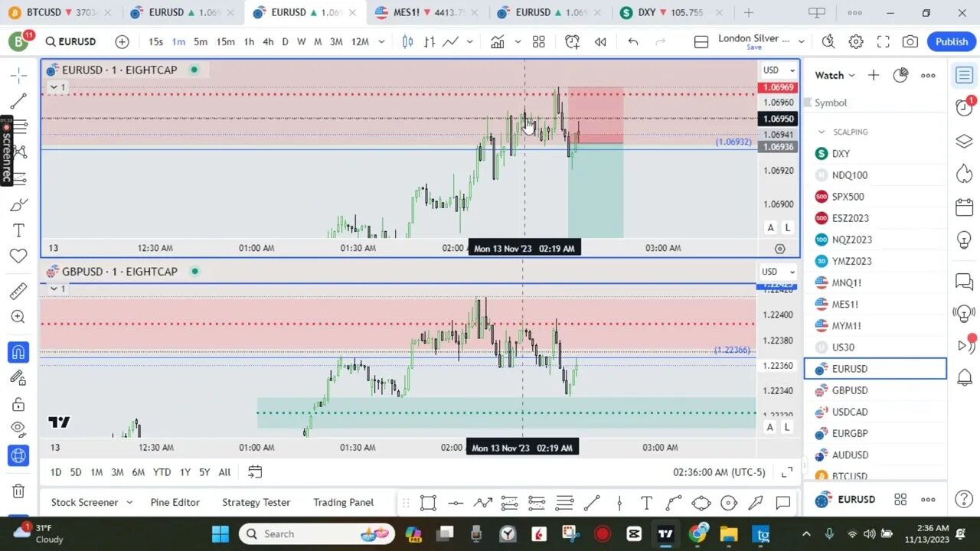Select the trend line drawing tool
This screenshot has height=551, width=980.
pyautogui.click(x=18, y=100)
